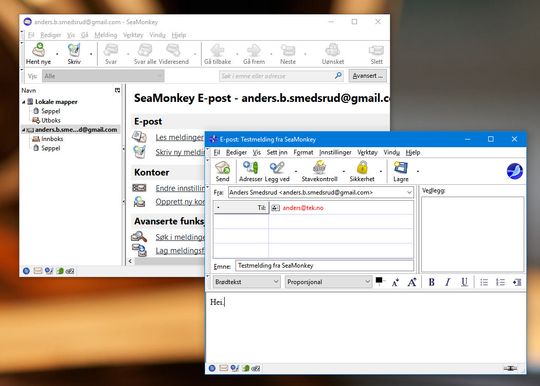Click the Opprett ny konto link

click(x=180, y=202)
